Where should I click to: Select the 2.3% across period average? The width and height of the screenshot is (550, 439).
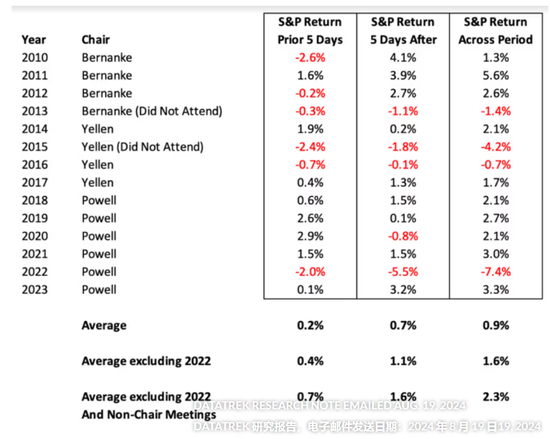point(496,397)
